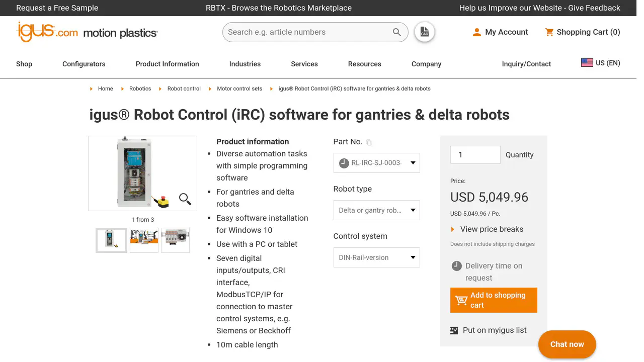Click the page title heading
Viewport: 644px width, 362px height.
(x=299, y=115)
